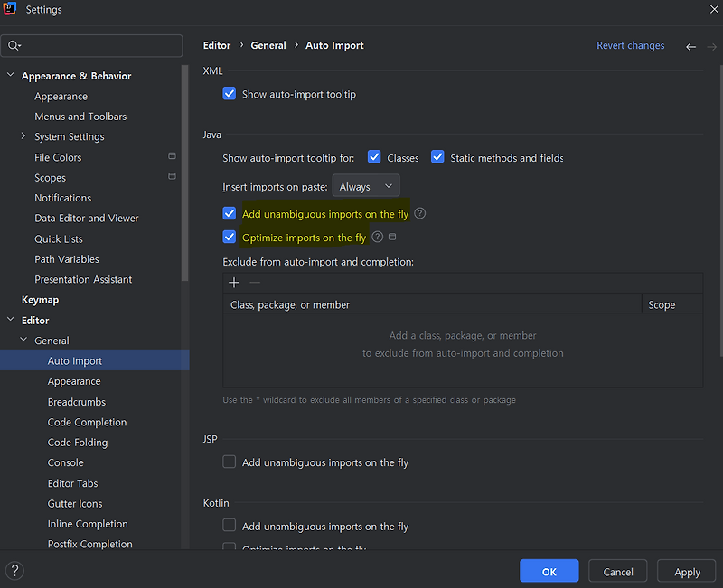
Task: Click the Revert changes link
Action: (630, 45)
